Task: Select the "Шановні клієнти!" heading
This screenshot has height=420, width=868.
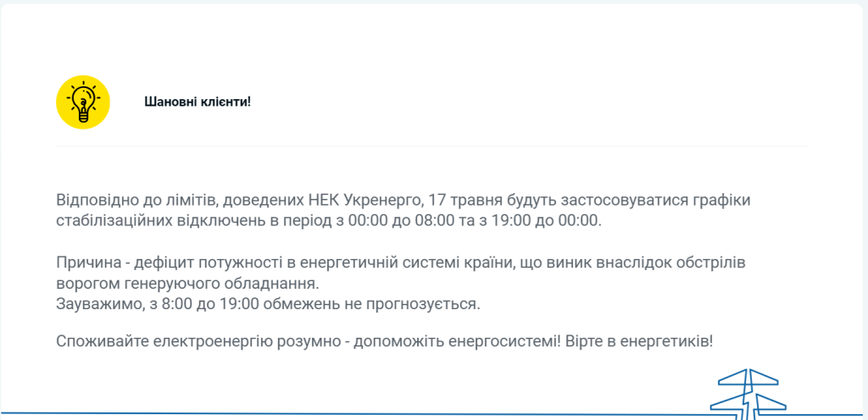Action: pyautogui.click(x=198, y=102)
